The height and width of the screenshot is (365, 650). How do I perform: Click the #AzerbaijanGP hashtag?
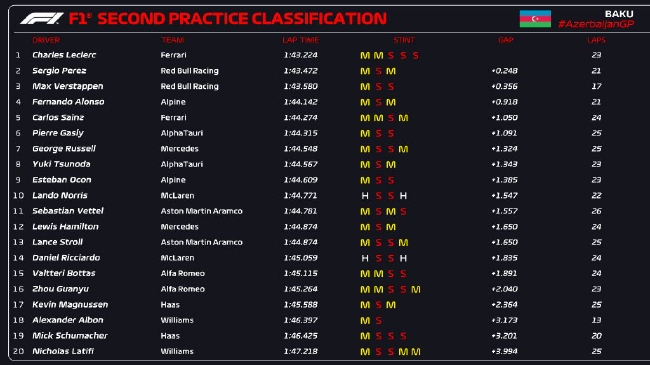[596, 24]
